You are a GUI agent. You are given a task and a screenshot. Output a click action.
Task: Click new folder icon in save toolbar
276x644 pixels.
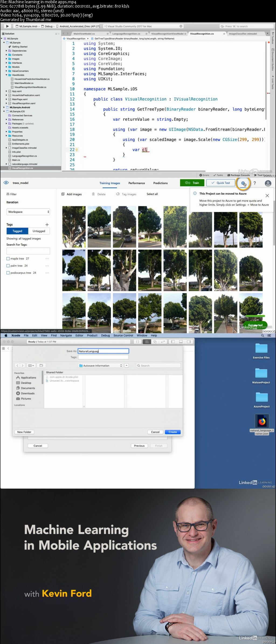41,366
